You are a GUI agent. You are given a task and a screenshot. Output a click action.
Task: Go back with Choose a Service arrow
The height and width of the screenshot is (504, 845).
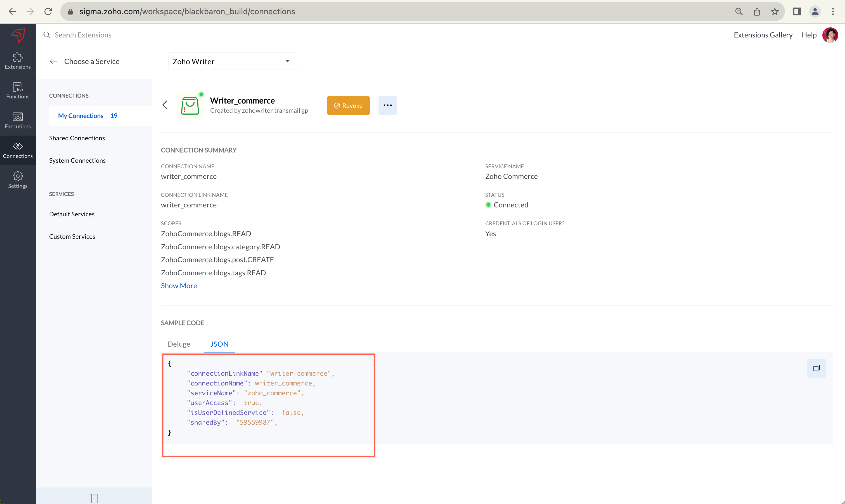(53, 61)
